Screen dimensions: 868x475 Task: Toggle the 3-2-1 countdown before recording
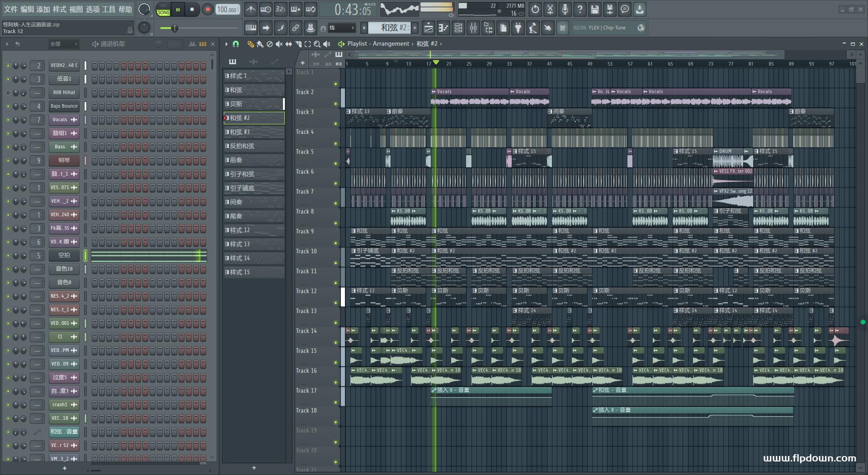[x=280, y=9]
